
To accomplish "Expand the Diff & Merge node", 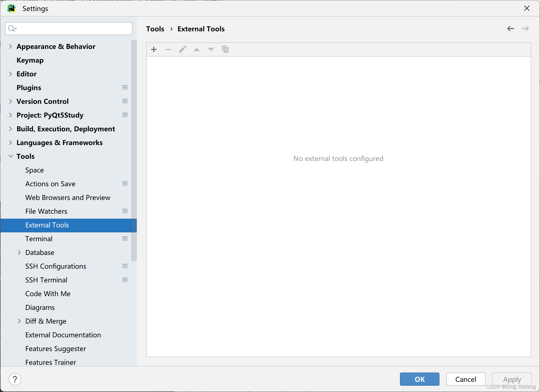I will [19, 321].
